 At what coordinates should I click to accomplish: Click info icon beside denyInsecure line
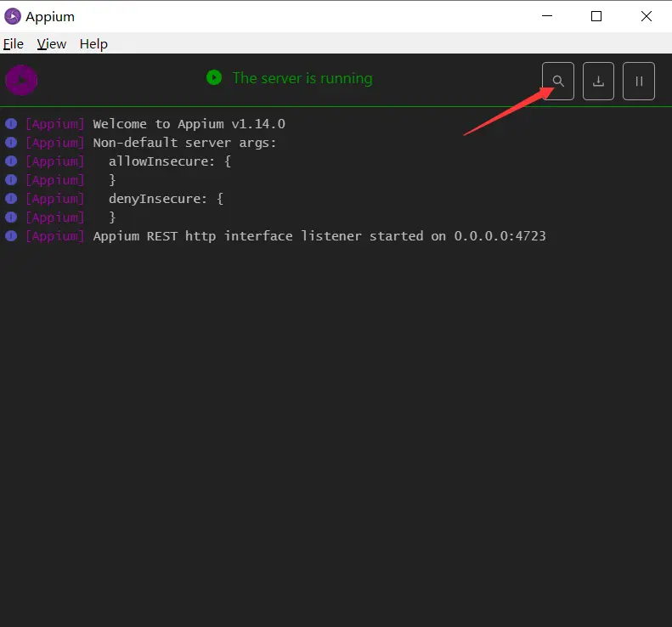pos(11,199)
